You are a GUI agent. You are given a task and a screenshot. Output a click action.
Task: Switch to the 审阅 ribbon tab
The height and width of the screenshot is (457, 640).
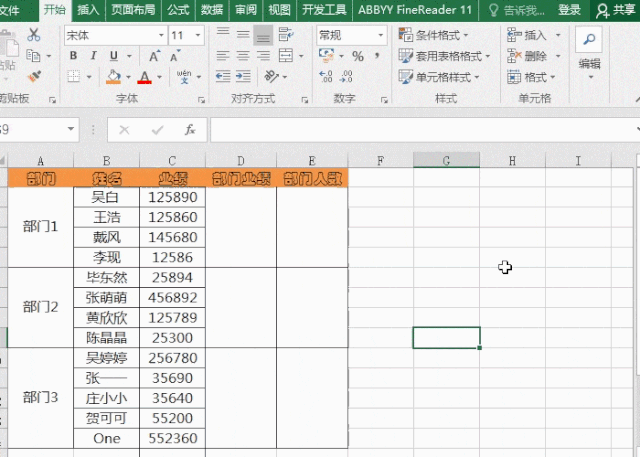pos(246,10)
